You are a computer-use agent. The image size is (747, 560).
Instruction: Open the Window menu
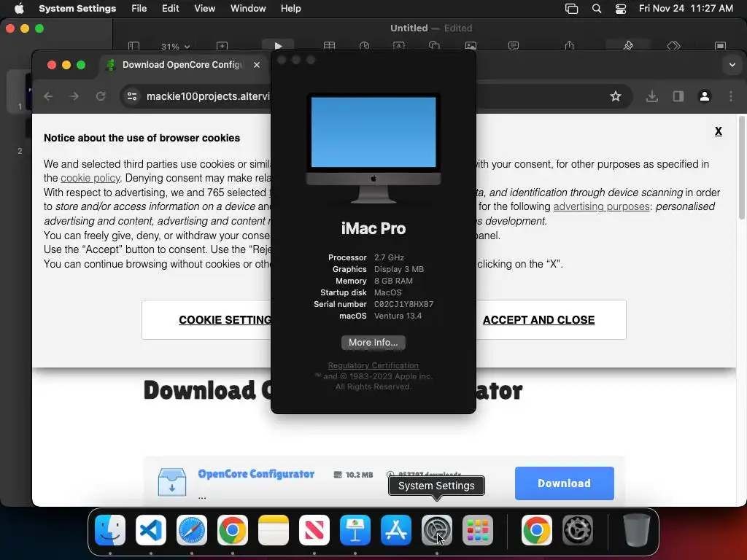coord(248,8)
